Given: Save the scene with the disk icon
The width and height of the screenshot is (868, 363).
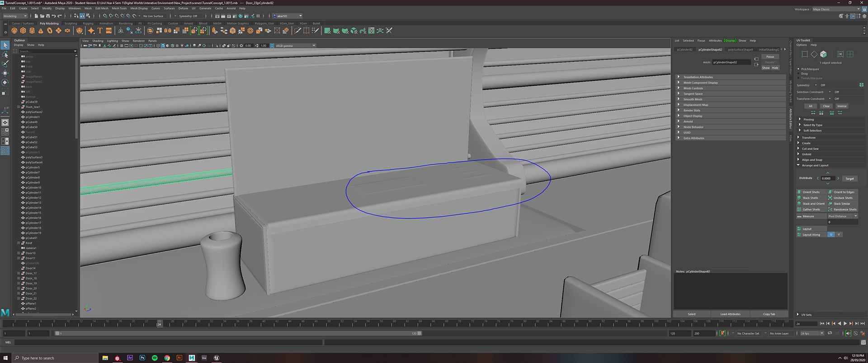Looking at the screenshot, I should (47, 16).
